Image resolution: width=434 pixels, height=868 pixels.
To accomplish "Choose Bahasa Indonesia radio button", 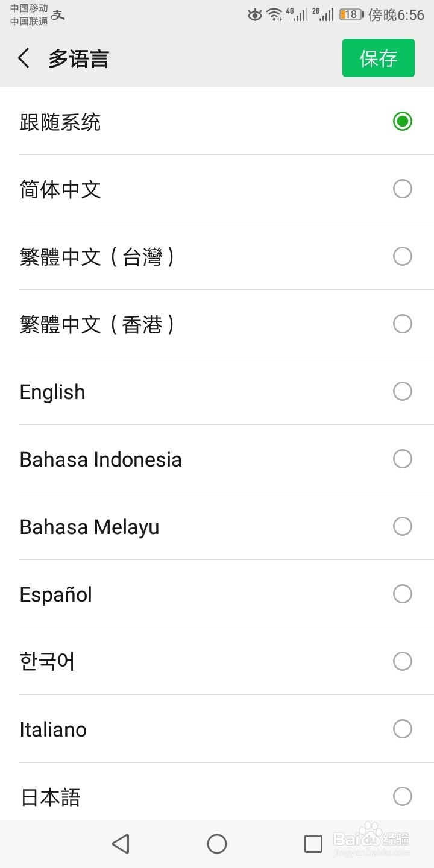I will click(x=402, y=459).
